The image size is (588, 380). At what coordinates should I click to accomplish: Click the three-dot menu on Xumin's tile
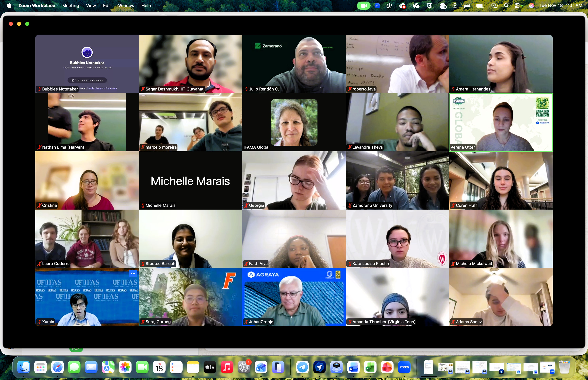pos(133,274)
